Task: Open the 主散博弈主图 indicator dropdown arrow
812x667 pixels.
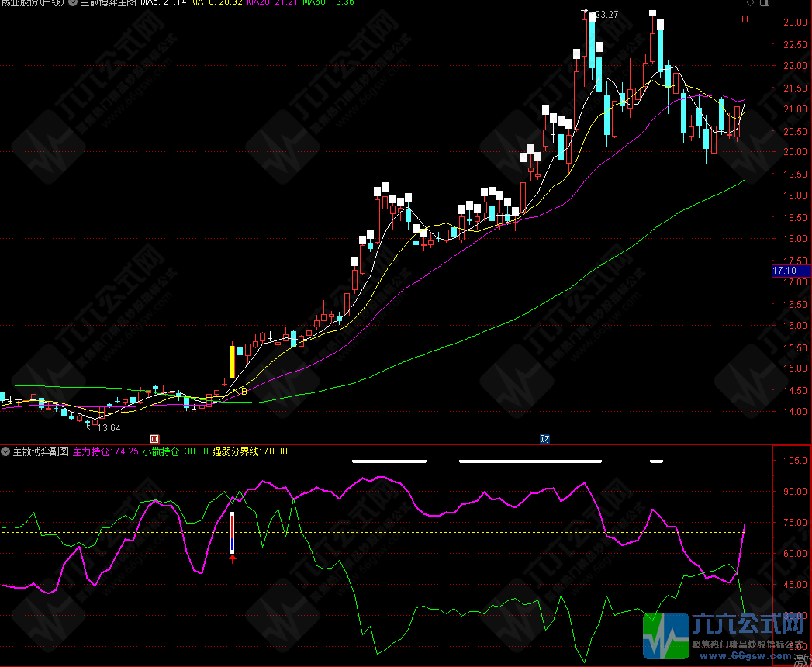Action: [73, 3]
